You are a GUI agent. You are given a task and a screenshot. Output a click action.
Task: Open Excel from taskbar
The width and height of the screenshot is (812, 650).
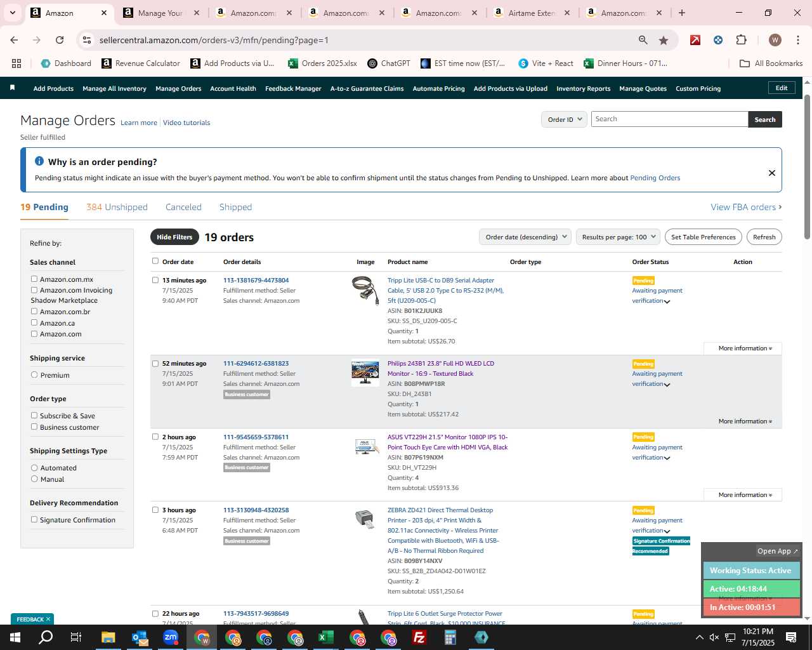tap(326, 637)
